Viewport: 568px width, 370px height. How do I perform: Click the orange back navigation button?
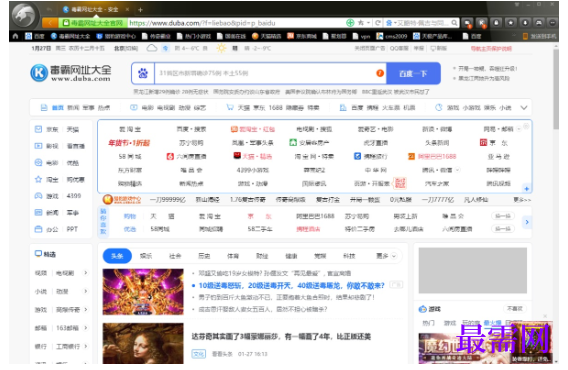pyautogui.click(x=50, y=23)
